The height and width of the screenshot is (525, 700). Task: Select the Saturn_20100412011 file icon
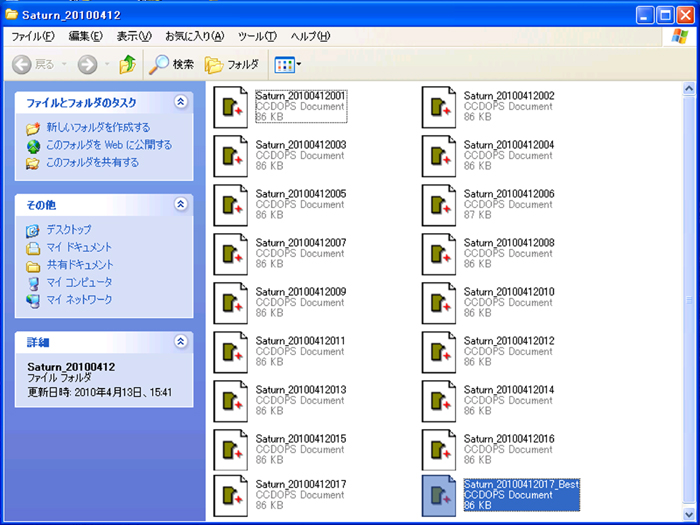click(x=230, y=352)
